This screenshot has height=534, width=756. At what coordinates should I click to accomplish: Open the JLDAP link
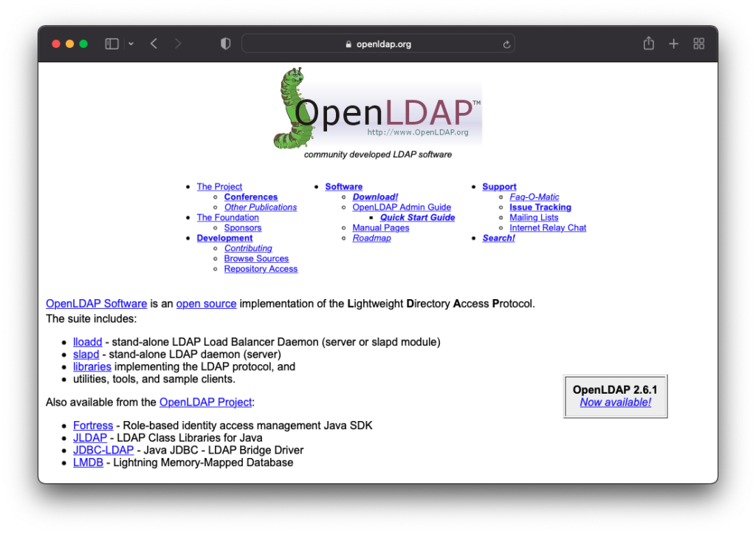tap(89, 438)
